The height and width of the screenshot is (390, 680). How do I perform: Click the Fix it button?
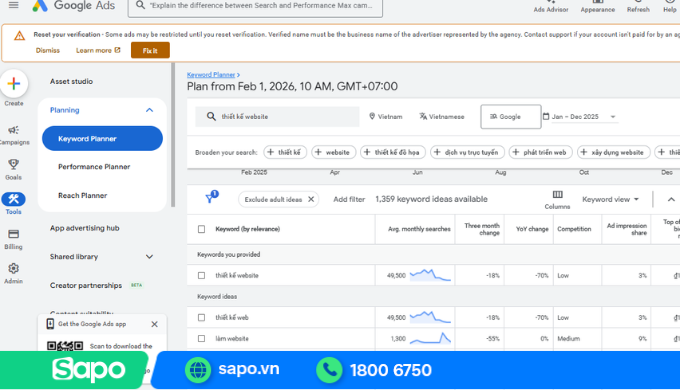point(150,50)
